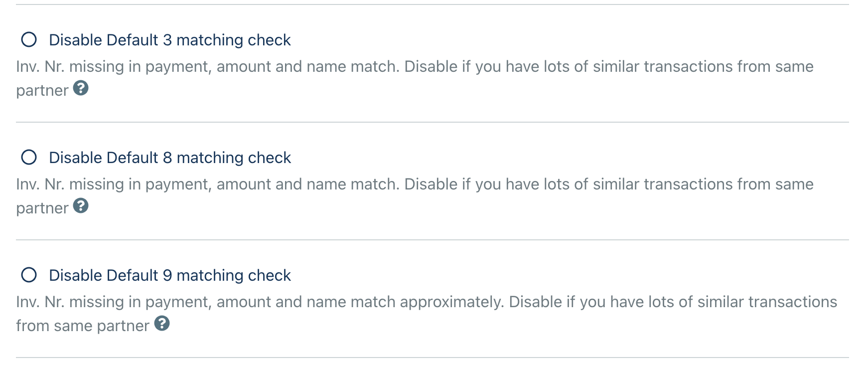Select the Disable Default 9 radio circle

[29, 275]
